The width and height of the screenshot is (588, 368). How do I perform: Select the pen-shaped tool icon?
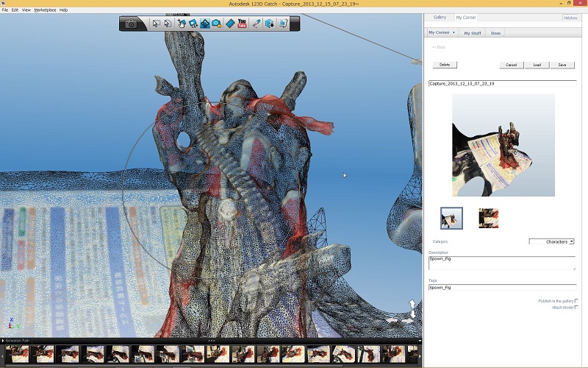256,24
